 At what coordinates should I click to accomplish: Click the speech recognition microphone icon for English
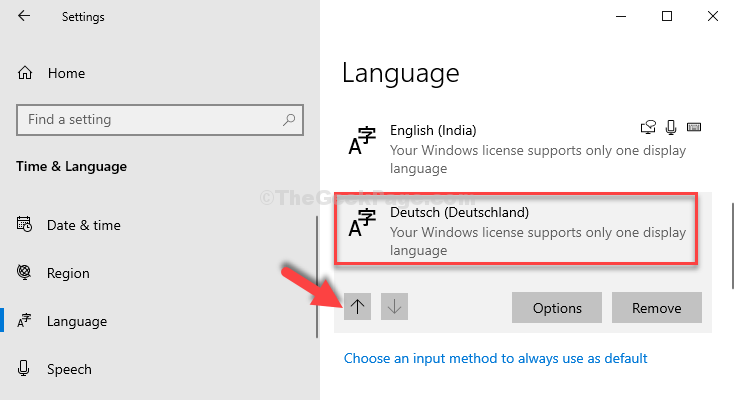671,127
